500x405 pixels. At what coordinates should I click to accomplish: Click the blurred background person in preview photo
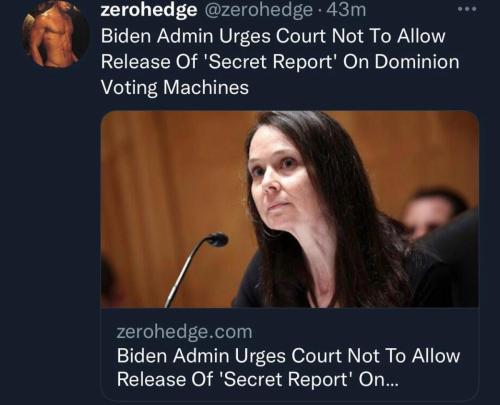click(x=433, y=212)
